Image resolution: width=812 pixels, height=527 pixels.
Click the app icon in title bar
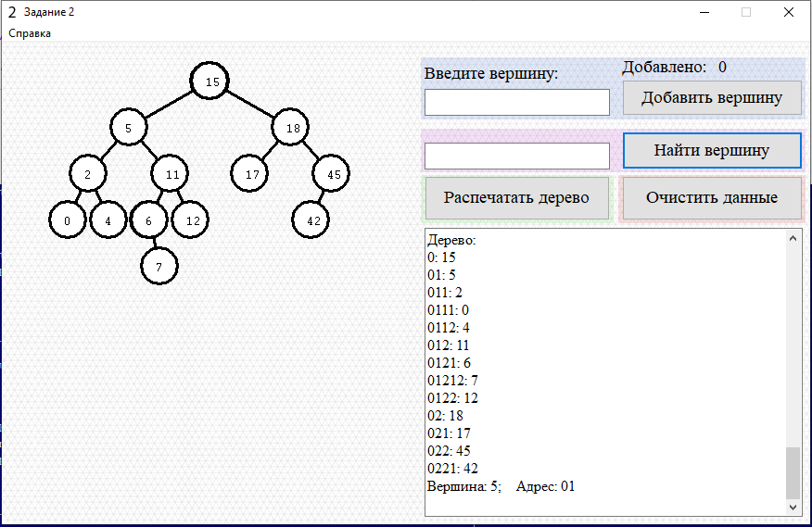coord(12,12)
